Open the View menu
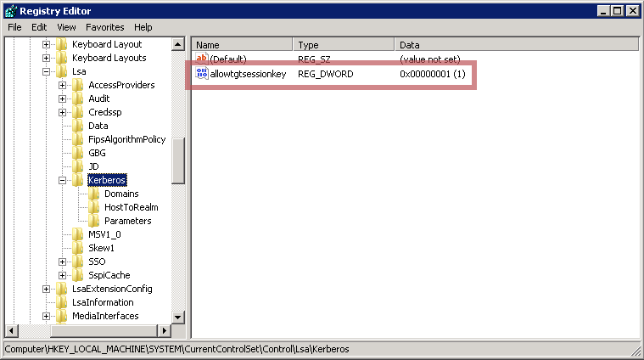The image size is (644, 360). click(66, 27)
